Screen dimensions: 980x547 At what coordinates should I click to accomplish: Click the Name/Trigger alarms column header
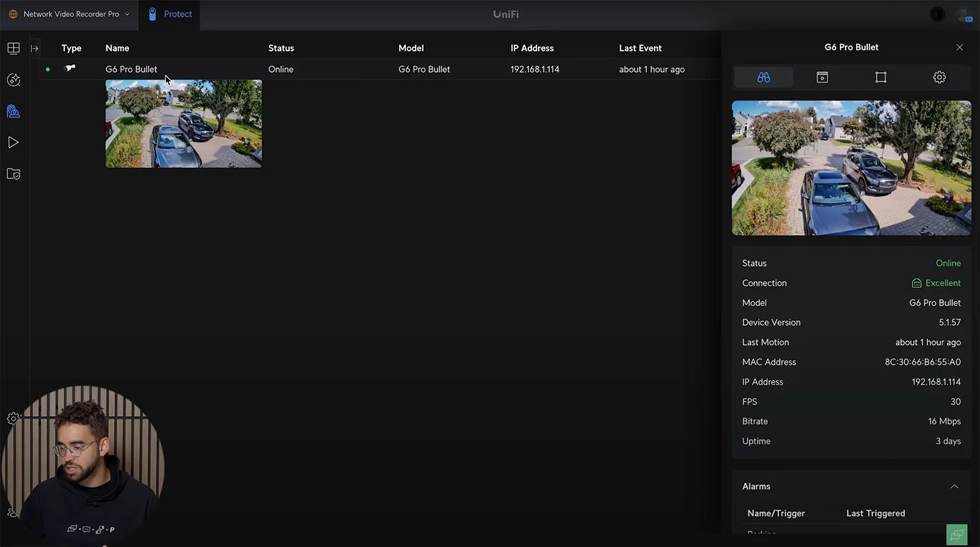(x=776, y=513)
